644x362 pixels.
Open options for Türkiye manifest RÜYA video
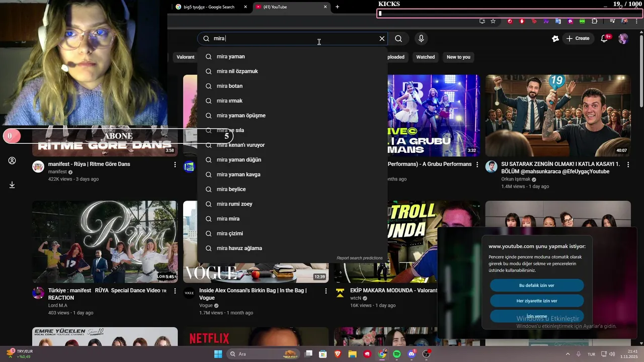175,291
